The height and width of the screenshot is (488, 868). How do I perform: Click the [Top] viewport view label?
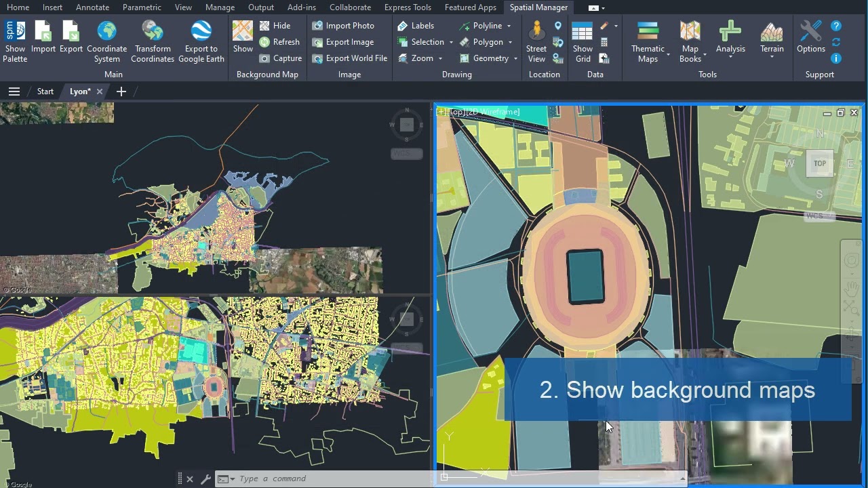click(455, 112)
